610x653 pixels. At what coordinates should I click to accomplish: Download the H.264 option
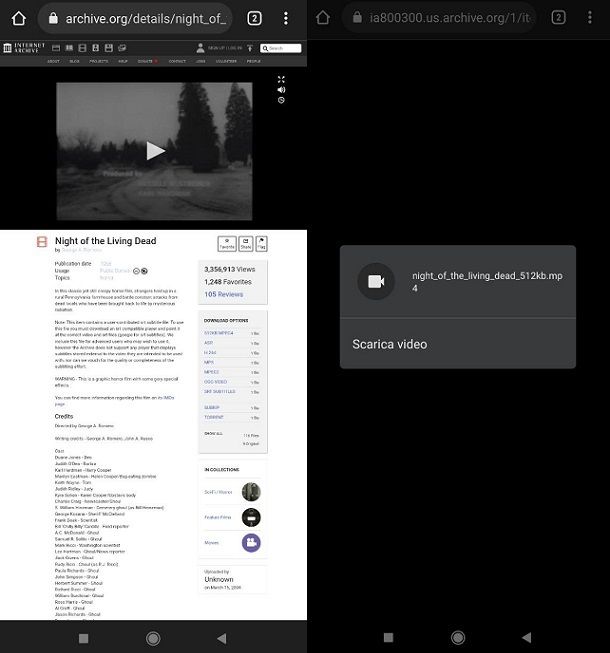coord(210,353)
